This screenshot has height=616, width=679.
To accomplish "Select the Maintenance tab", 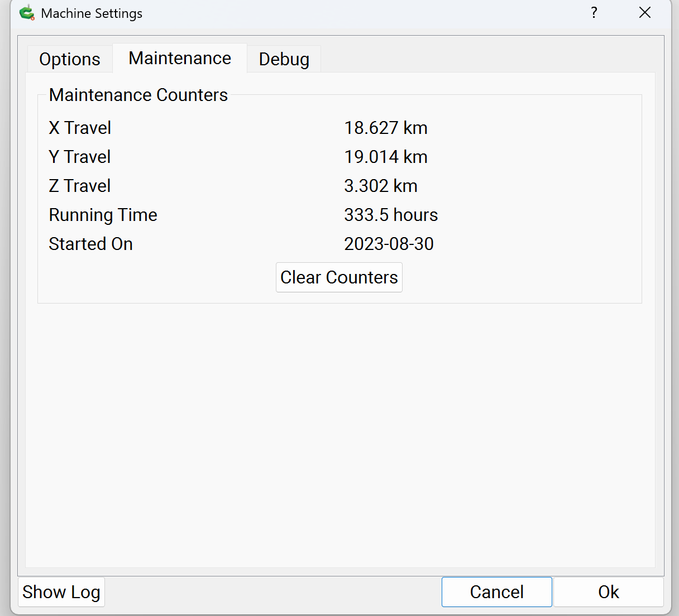I will click(x=180, y=59).
